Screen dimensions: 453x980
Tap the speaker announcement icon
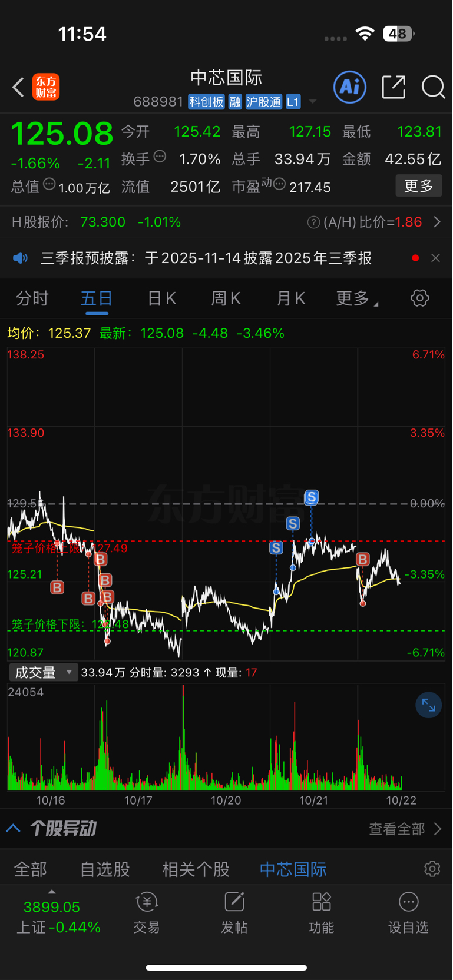click(x=21, y=258)
